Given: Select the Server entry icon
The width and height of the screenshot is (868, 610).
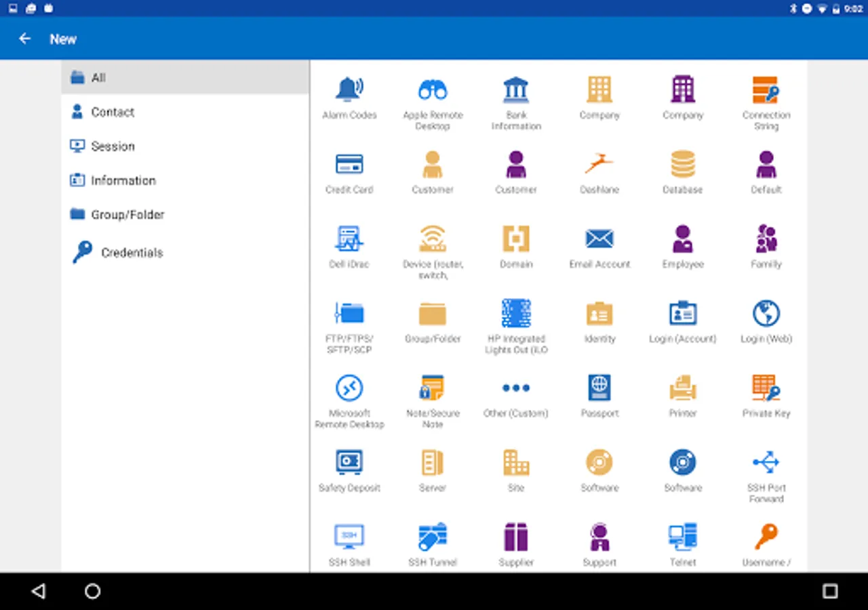Looking at the screenshot, I should (433, 462).
